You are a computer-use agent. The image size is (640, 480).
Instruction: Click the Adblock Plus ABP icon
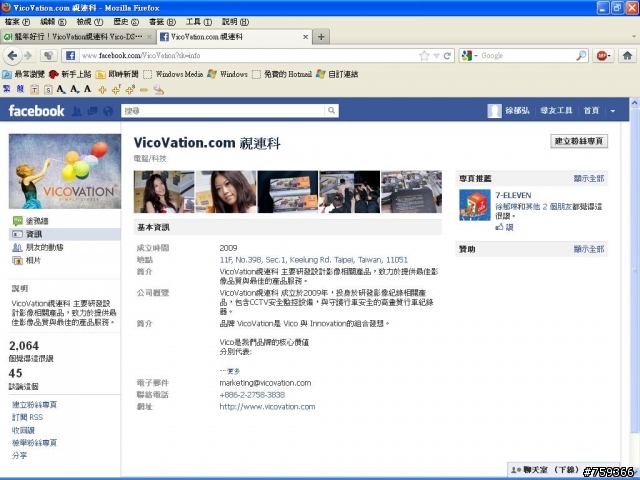[x=604, y=56]
